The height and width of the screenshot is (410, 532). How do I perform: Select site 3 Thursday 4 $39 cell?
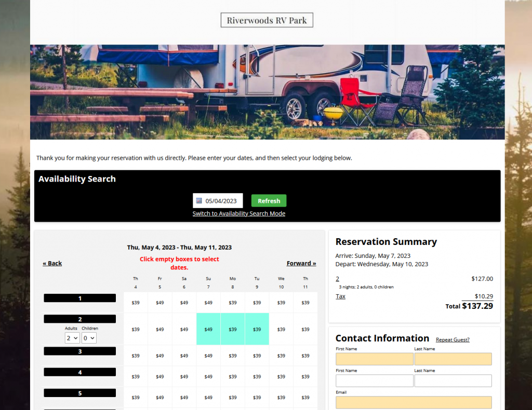(x=136, y=356)
